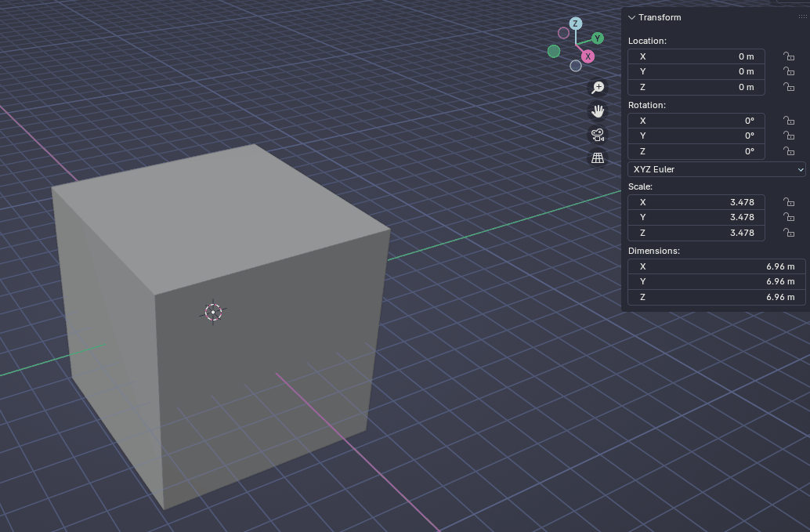Click the Location Y field
Viewport: 810px width, 532px height.
tap(696, 71)
